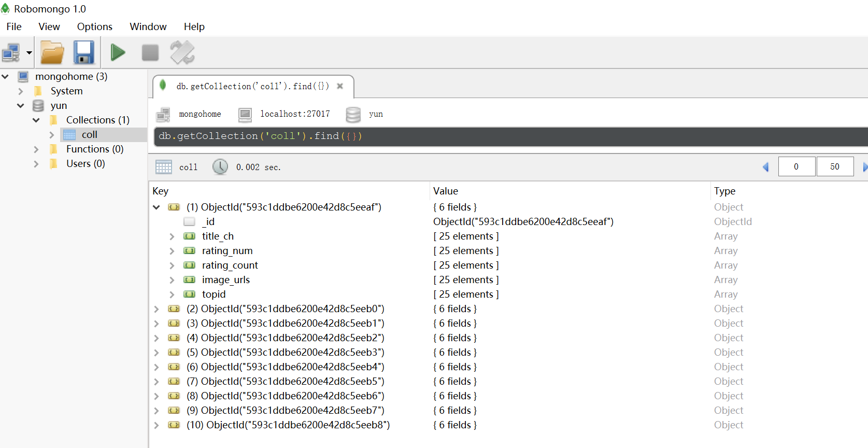Click the mongohome connection icon in query header

163,114
